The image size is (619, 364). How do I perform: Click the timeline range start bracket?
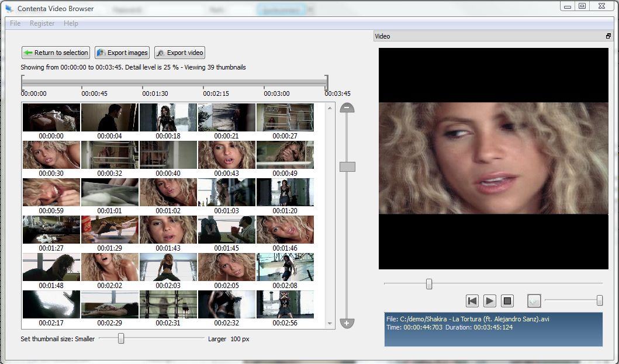[x=22, y=82]
